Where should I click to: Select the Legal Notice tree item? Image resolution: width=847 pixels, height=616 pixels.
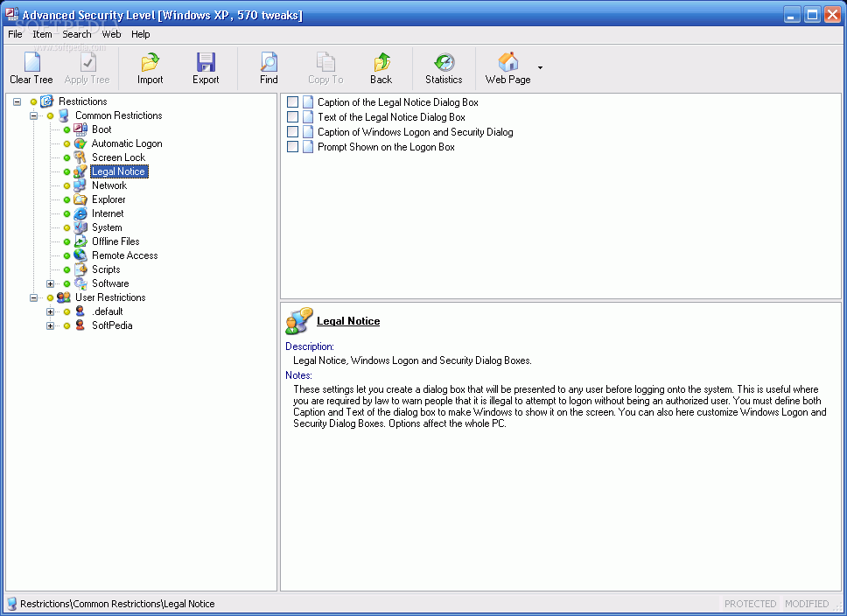pos(119,171)
